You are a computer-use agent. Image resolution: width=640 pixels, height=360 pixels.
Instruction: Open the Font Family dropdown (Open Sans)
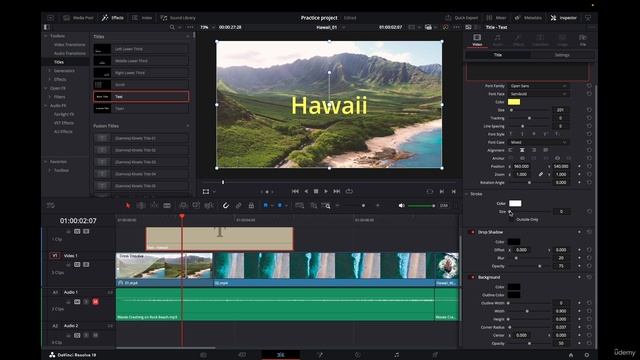pos(538,86)
